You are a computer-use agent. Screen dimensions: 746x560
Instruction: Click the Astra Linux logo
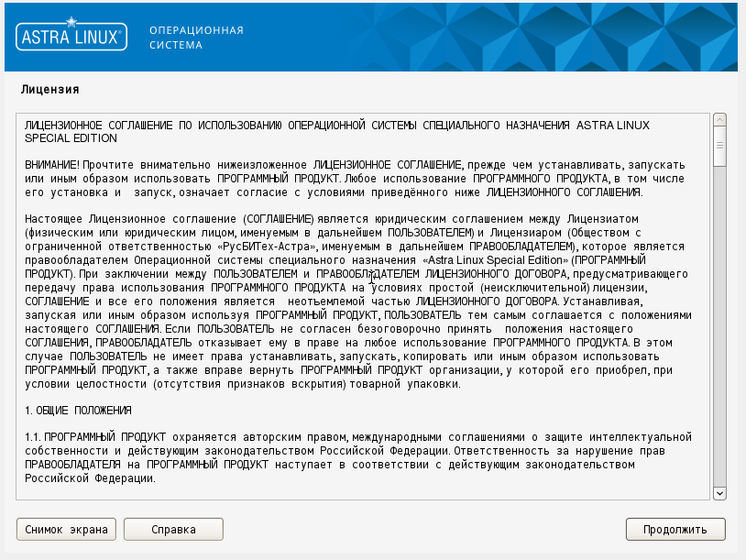(x=71, y=36)
